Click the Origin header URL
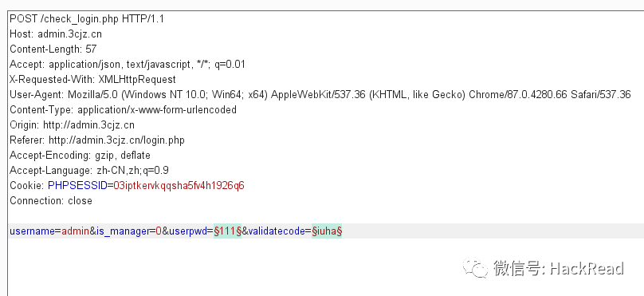This screenshot has width=644, height=296. 88,125
